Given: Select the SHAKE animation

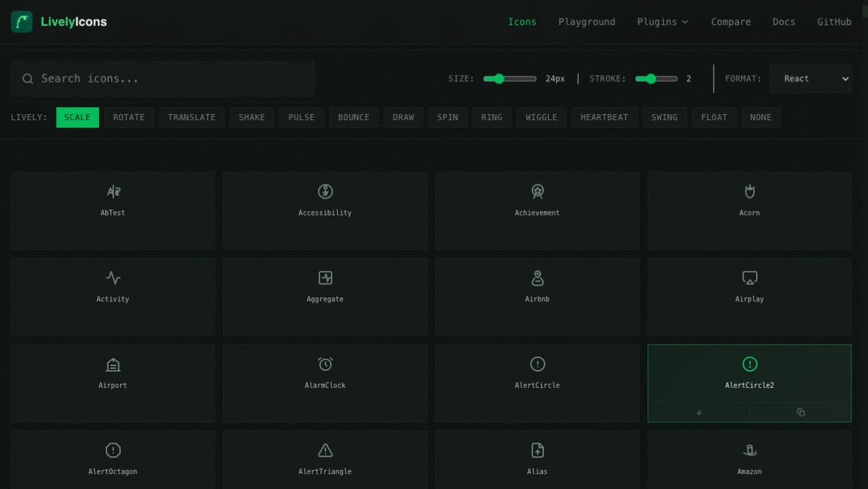Looking at the screenshot, I should click(x=252, y=117).
